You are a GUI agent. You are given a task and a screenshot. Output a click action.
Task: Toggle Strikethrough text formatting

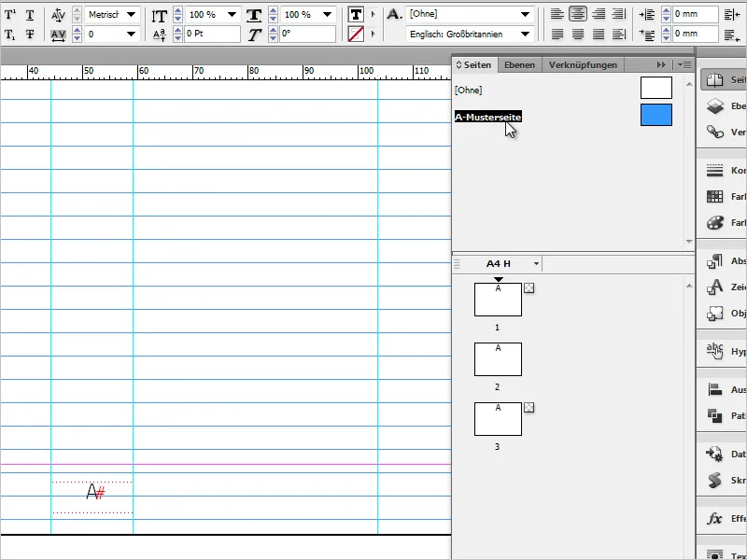tap(30, 35)
